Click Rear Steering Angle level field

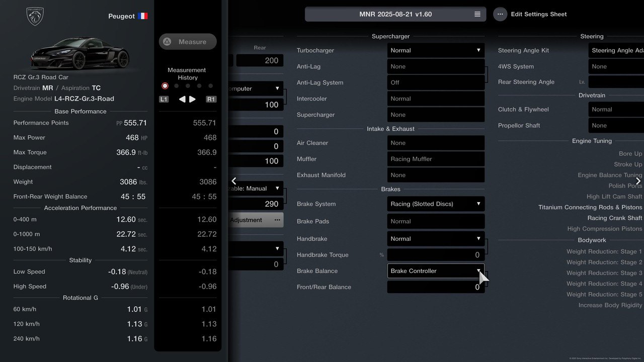click(x=616, y=82)
